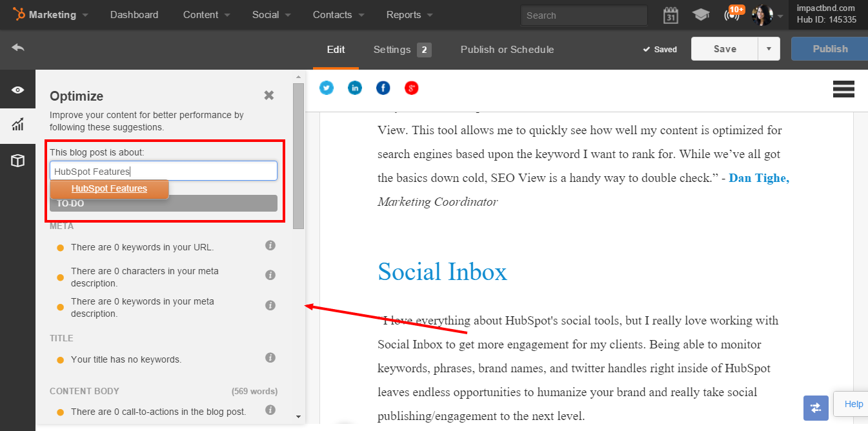The height and width of the screenshot is (431, 868).
Task: Click the Optimize panel scrollbar thumb
Action: [x=298, y=155]
